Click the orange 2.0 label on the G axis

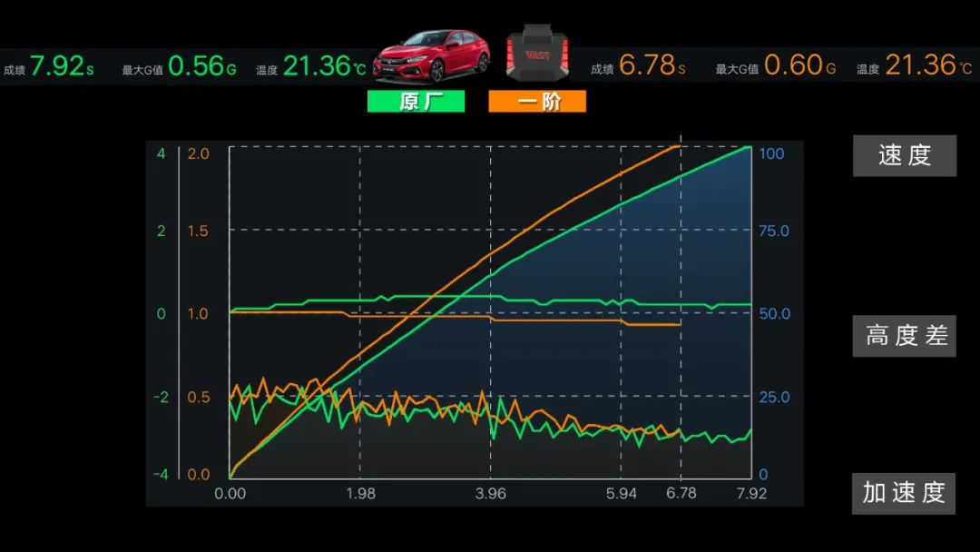[198, 153]
